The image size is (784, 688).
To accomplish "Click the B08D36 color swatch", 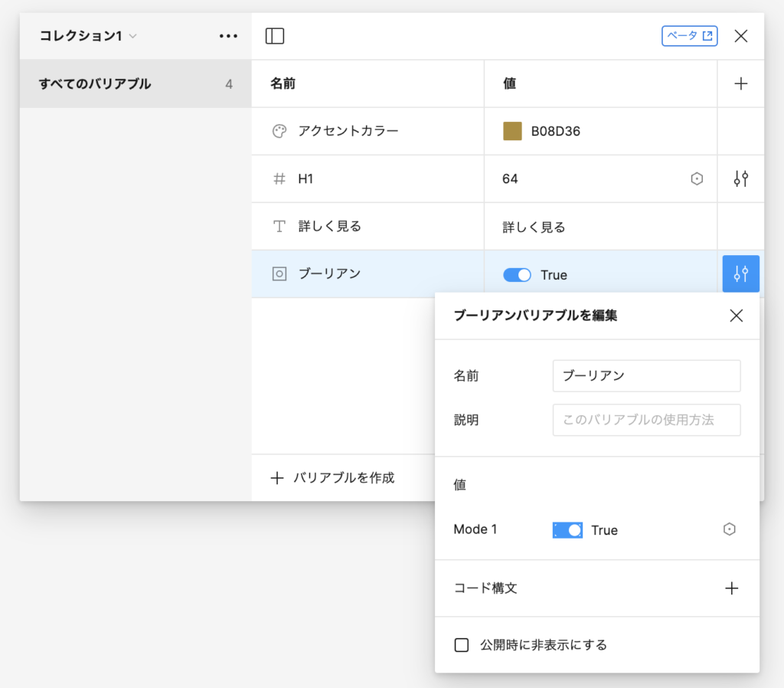I will click(512, 131).
